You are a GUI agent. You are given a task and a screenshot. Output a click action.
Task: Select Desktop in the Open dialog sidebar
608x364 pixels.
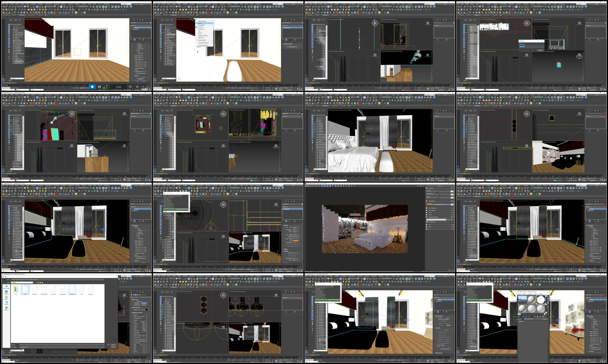pos(6,292)
